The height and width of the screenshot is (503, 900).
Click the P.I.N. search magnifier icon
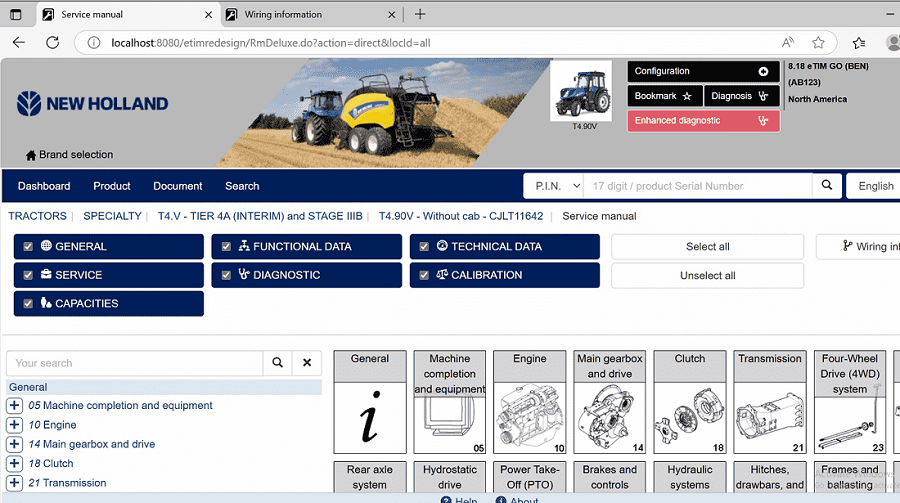(826, 185)
